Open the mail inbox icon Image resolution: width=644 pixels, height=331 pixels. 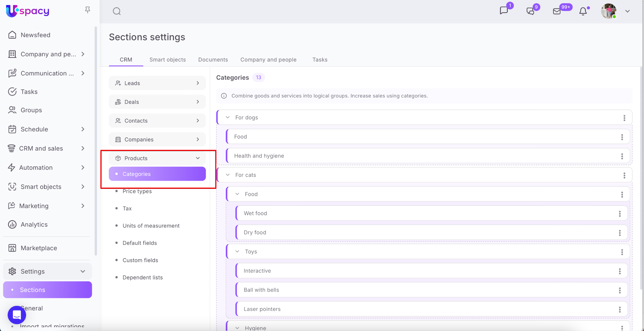click(557, 11)
